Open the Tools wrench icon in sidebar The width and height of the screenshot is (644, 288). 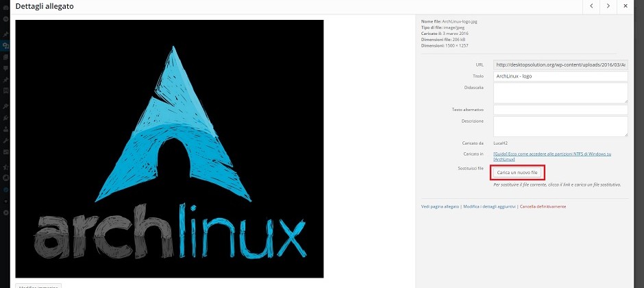tap(5, 140)
